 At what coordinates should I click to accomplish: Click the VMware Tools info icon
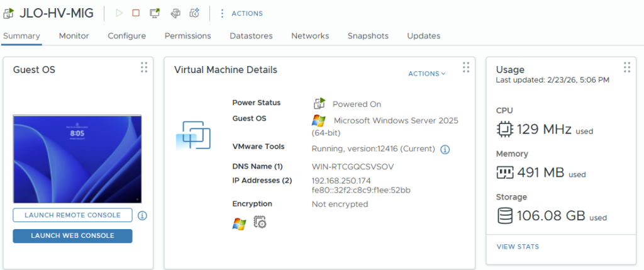(x=445, y=149)
